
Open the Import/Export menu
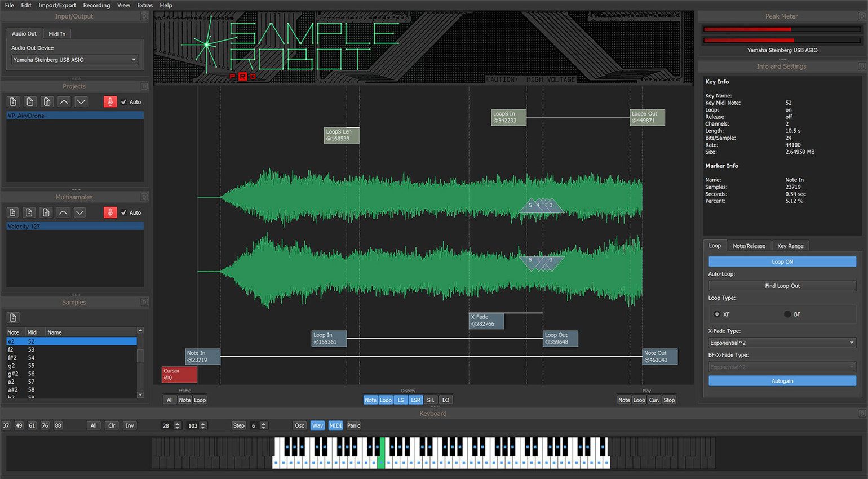57,5
